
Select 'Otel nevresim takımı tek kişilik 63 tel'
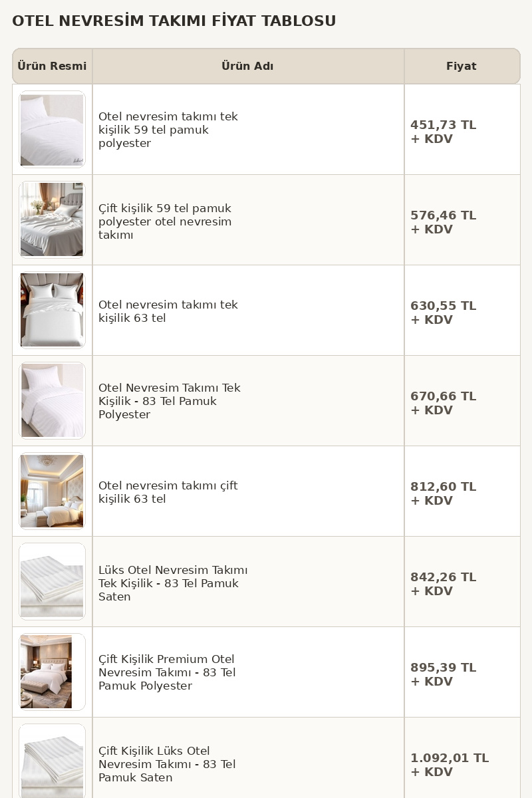click(168, 311)
